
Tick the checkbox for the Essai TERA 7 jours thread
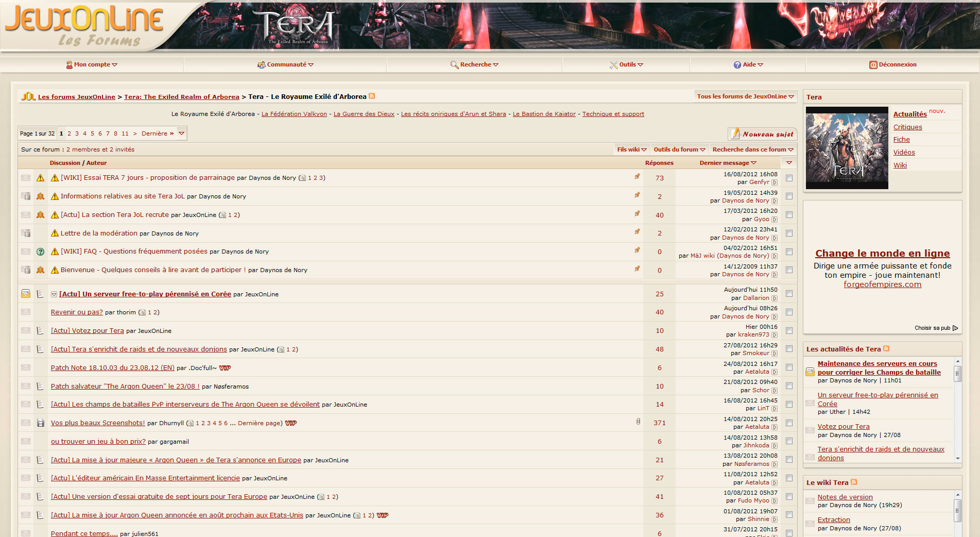789,178
